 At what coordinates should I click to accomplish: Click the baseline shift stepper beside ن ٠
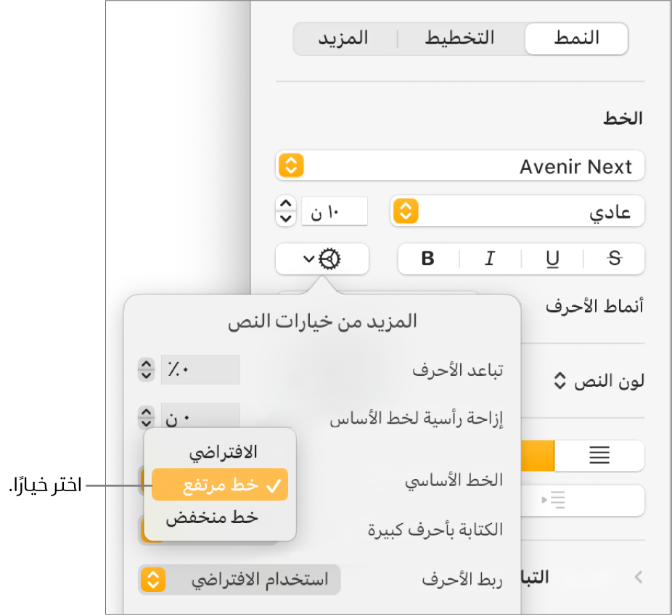click(x=145, y=417)
